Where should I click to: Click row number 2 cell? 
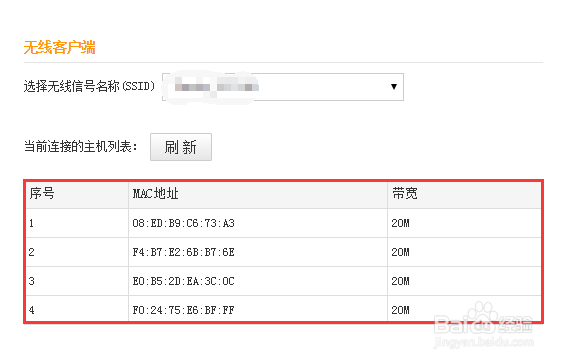(x=77, y=252)
